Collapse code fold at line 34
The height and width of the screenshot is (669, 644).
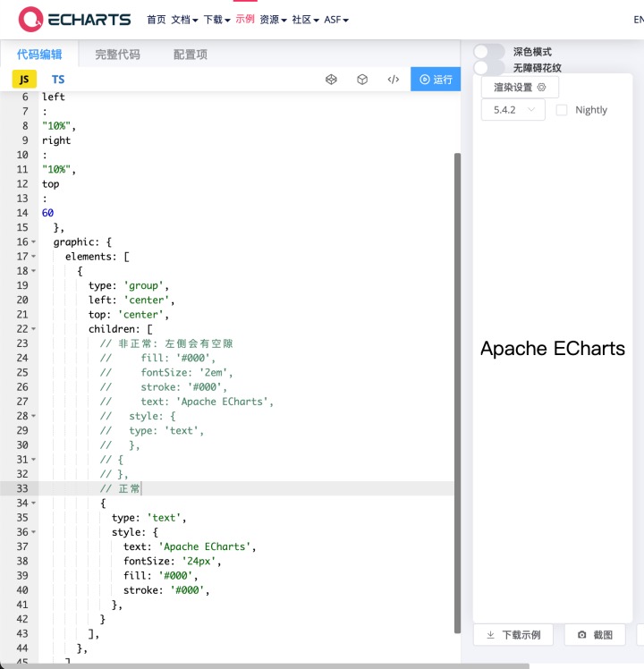coord(33,503)
